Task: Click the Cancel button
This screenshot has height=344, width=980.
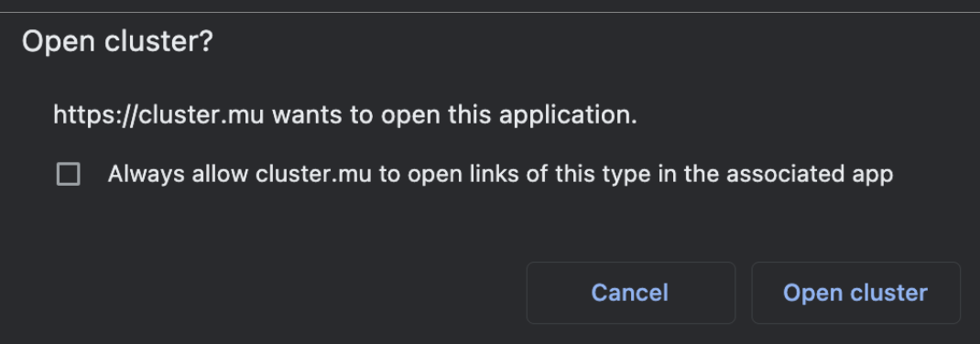Action: (631, 293)
